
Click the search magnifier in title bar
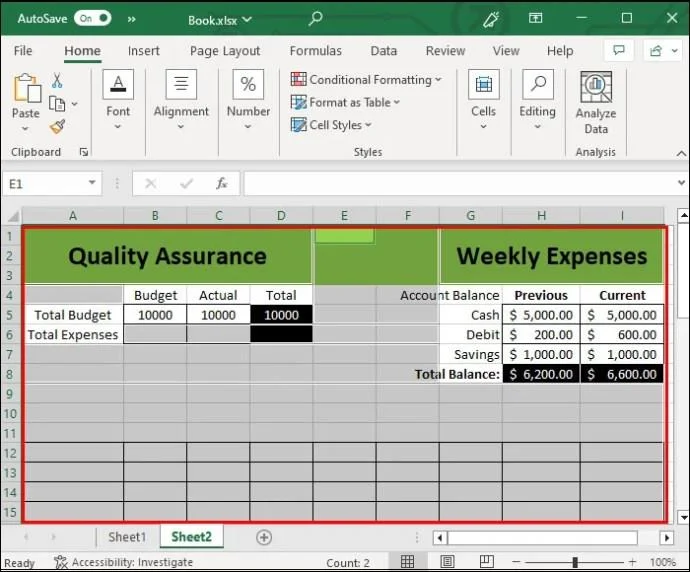(316, 18)
